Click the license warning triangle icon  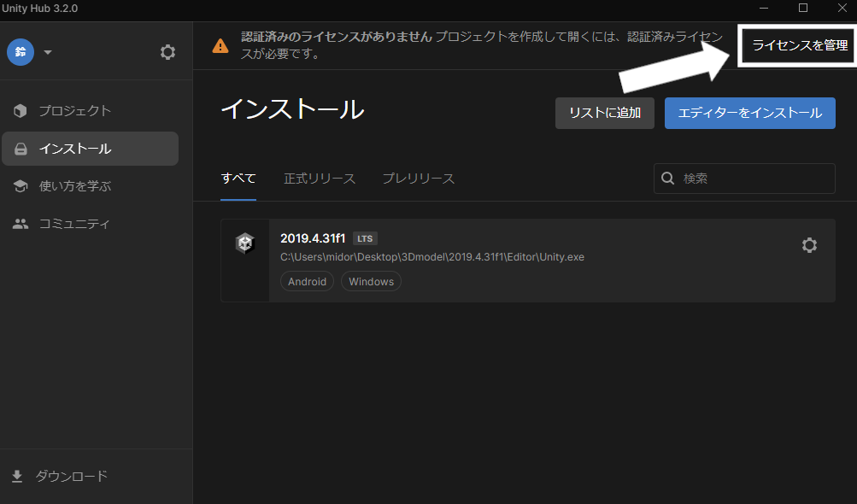point(220,46)
